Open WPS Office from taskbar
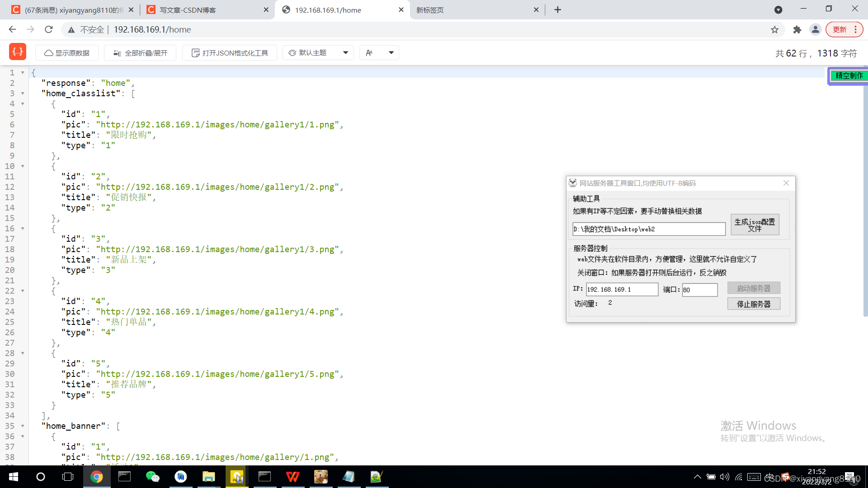The image size is (868, 488). (292, 477)
